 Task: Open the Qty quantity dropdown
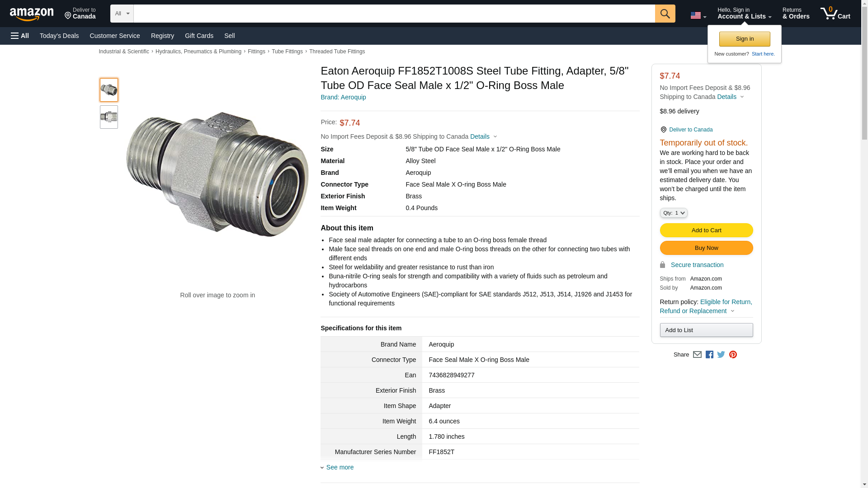[673, 213]
